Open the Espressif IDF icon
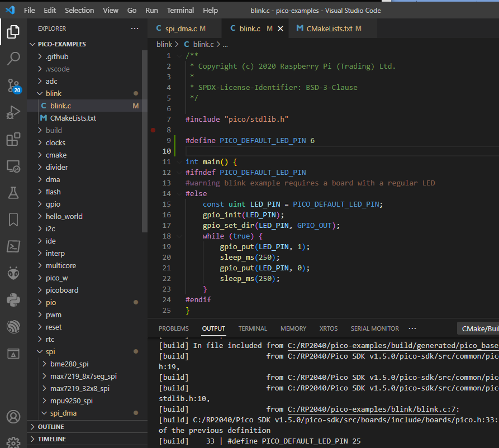 13,327
